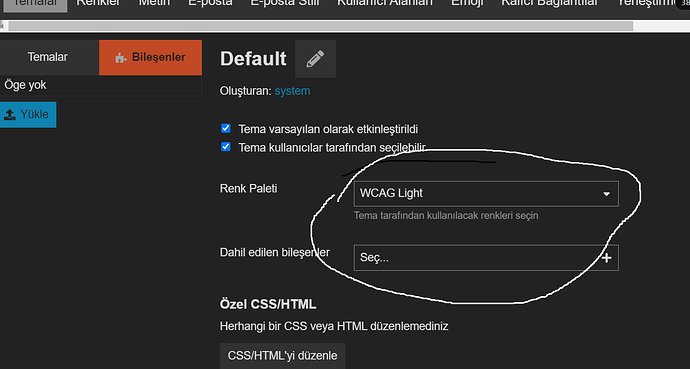Switch to the Temalar sidebar tab

(49, 57)
